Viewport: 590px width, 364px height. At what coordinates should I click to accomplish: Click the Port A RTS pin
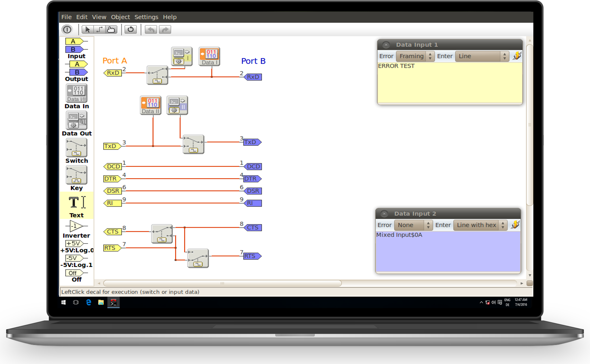click(112, 248)
